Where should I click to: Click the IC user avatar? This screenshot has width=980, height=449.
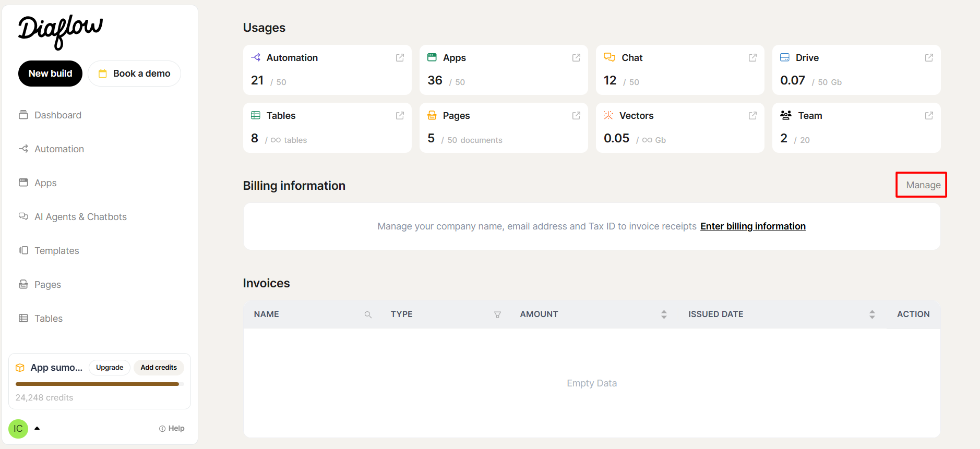[18, 429]
